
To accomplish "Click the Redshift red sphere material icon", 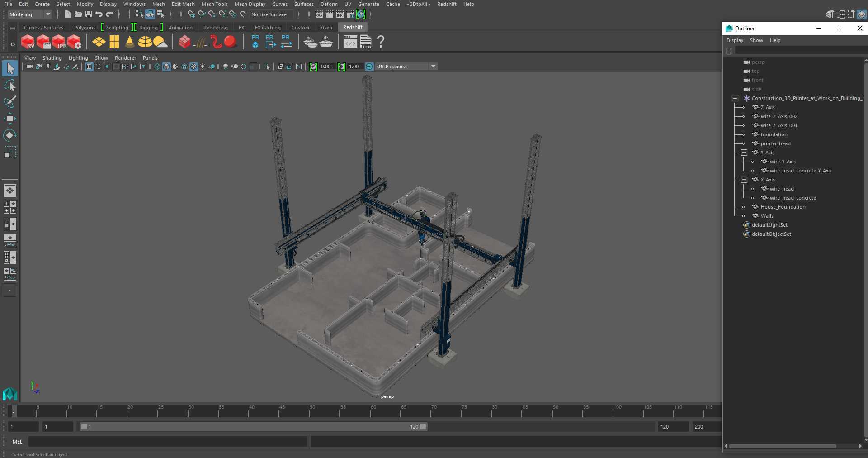I will tap(231, 42).
